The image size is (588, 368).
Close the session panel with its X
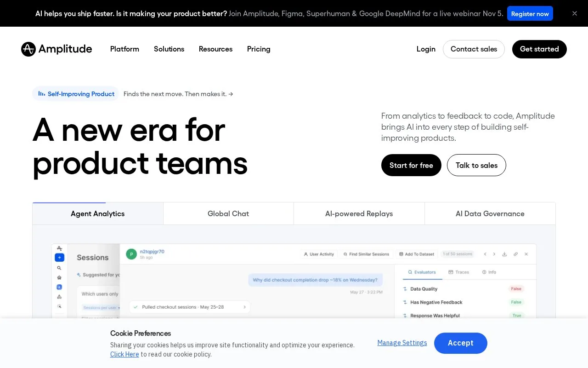[x=526, y=254]
